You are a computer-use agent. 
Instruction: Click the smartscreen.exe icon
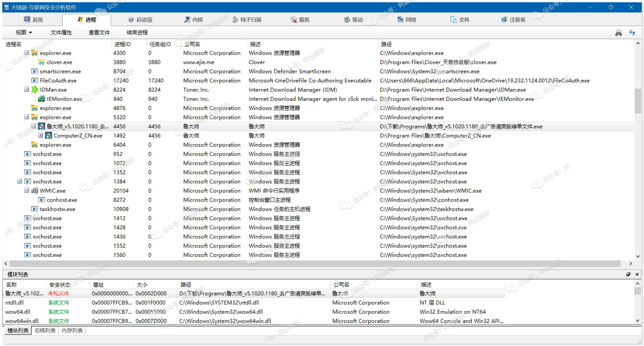(x=34, y=71)
